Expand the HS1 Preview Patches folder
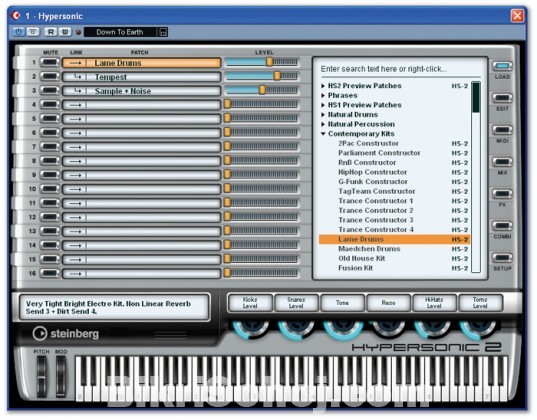Screen dimensions: 537x420 pyautogui.click(x=323, y=105)
